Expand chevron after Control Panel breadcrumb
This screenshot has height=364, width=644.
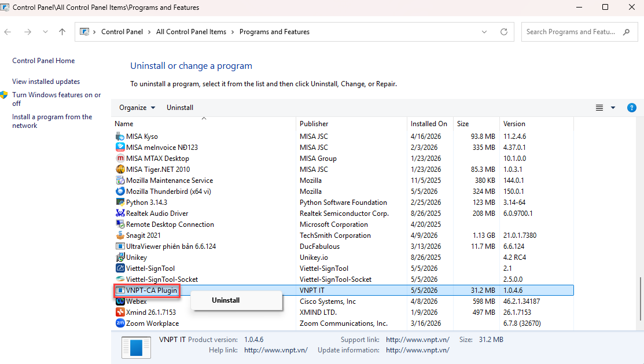149,32
